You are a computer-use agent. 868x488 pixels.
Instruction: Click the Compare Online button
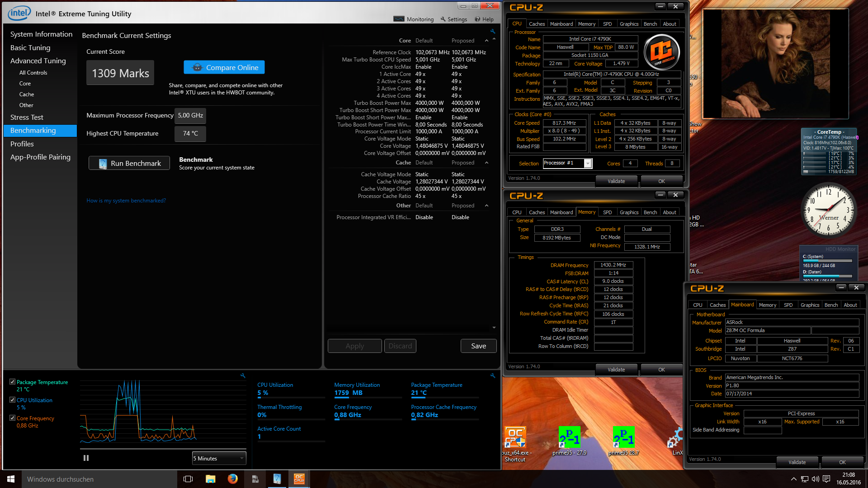[224, 67]
